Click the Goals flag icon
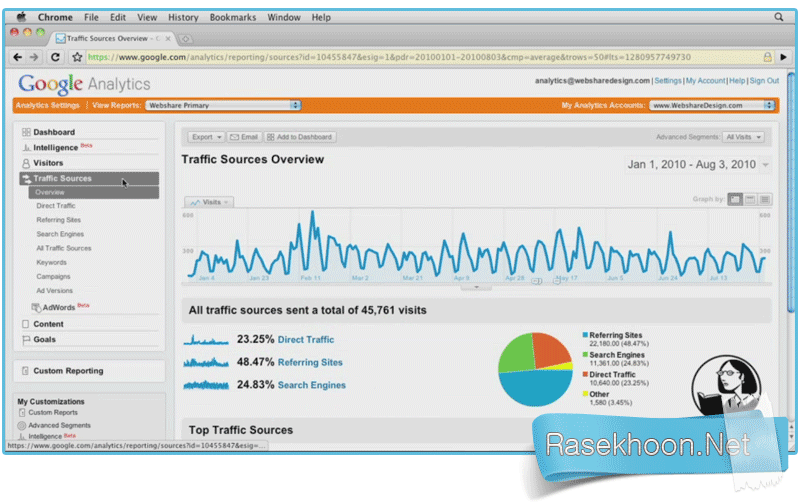Viewport: 800px width, 504px height. point(26,339)
